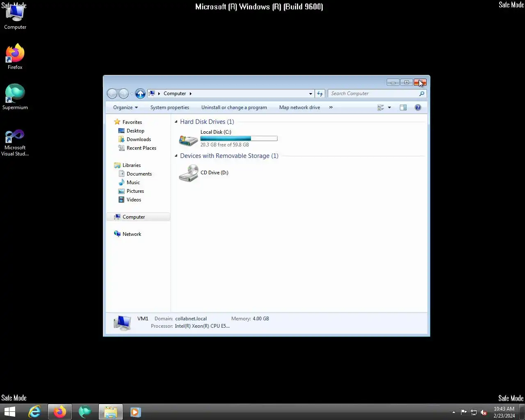Screen dimensions: 525x420
Task: Click the magnifier icon in search box
Action: pos(422,94)
